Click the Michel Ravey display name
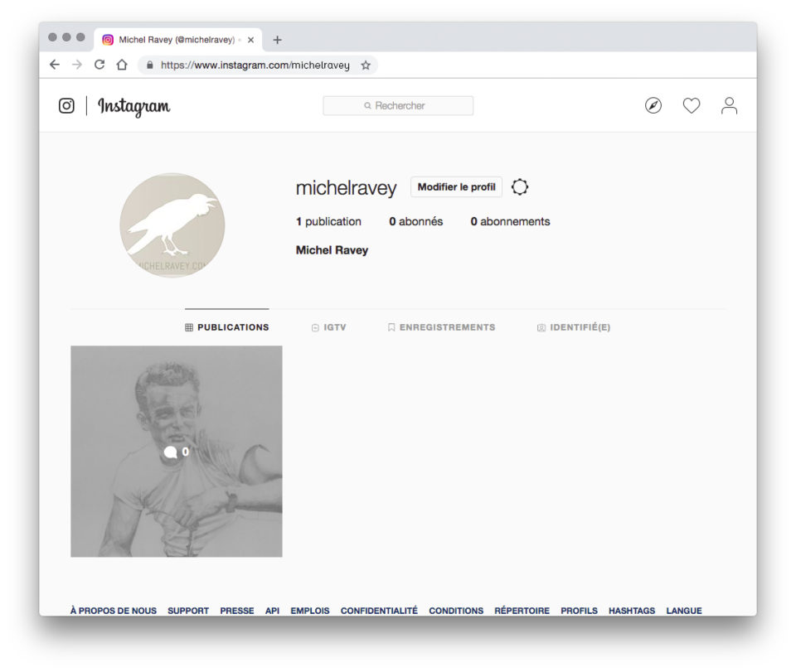This screenshot has height=672, width=796. click(332, 250)
